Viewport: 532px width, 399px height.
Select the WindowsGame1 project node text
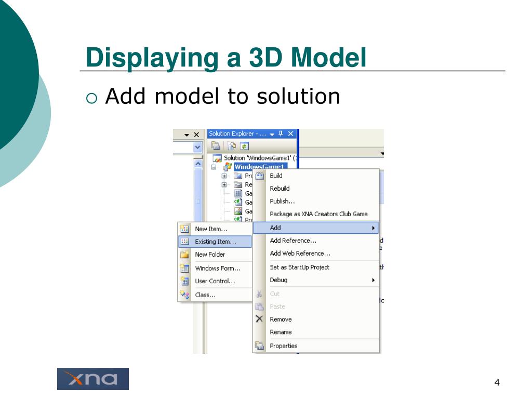[260, 166]
